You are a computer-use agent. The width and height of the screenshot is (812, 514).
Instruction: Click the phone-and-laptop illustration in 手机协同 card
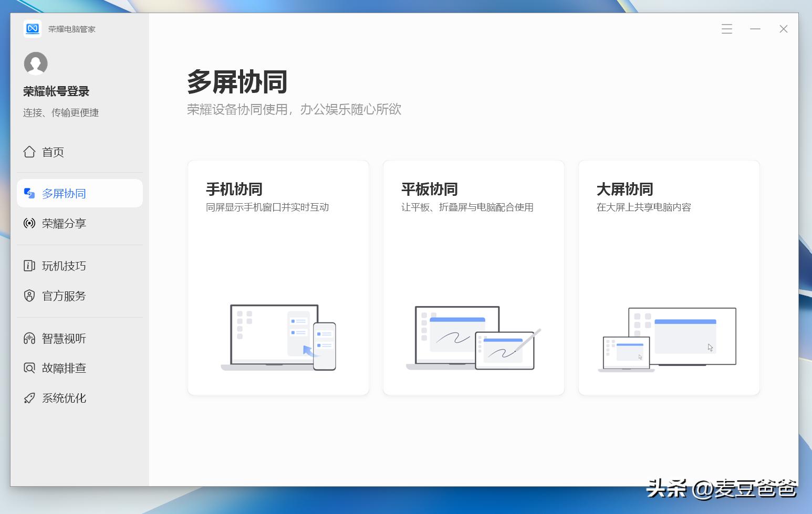(x=278, y=338)
